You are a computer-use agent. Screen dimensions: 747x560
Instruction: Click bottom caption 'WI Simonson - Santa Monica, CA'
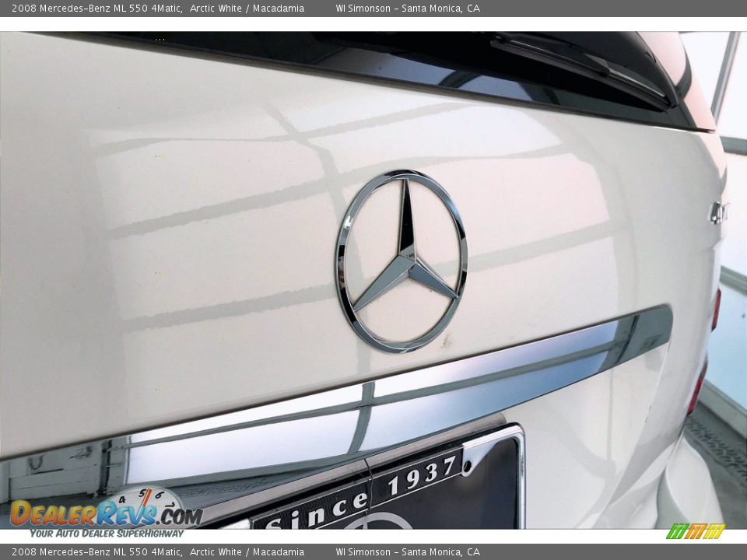408,552
